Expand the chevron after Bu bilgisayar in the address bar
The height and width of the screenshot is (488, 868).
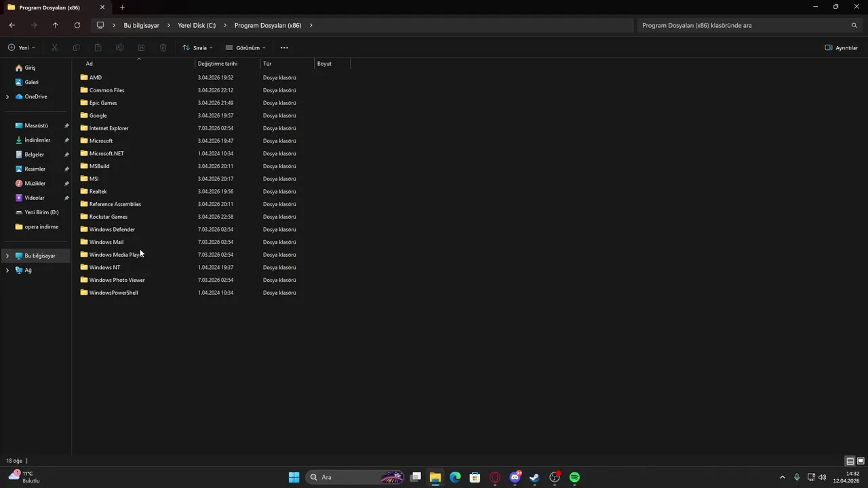169,25
